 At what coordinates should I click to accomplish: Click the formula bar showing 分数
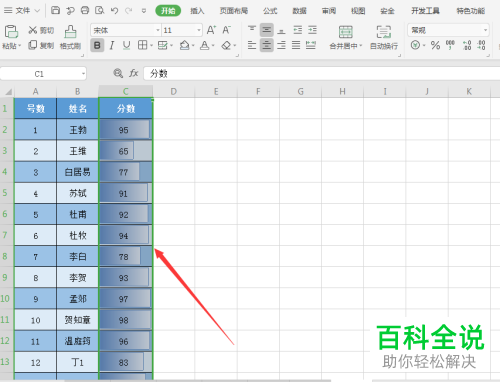(x=321, y=73)
